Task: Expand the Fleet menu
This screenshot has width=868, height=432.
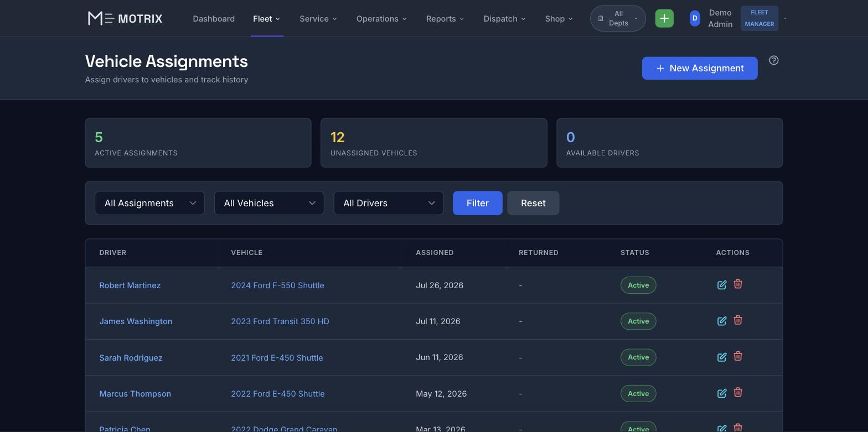Action: click(x=267, y=19)
